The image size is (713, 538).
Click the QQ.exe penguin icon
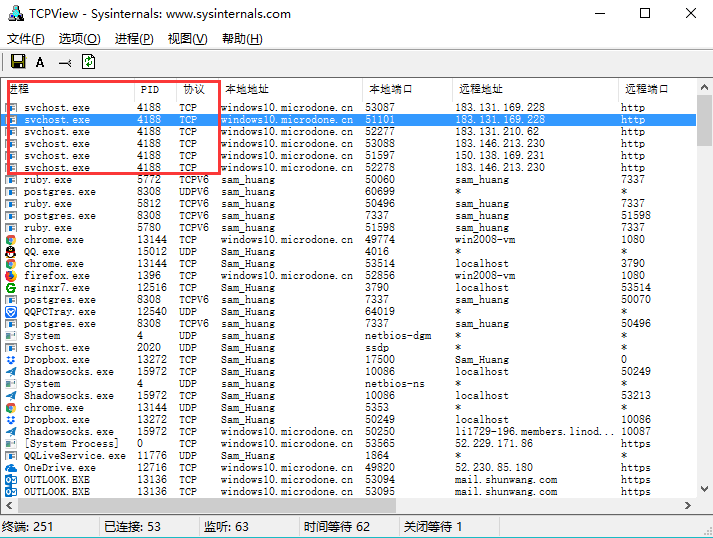pos(10,252)
